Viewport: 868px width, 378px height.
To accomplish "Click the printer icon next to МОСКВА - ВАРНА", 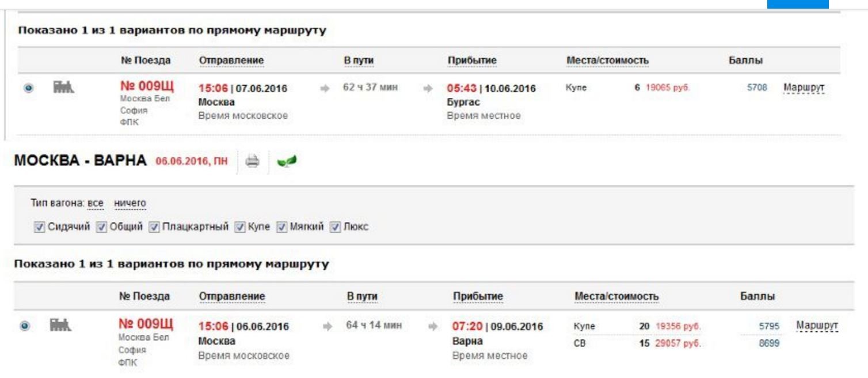I will click(252, 161).
